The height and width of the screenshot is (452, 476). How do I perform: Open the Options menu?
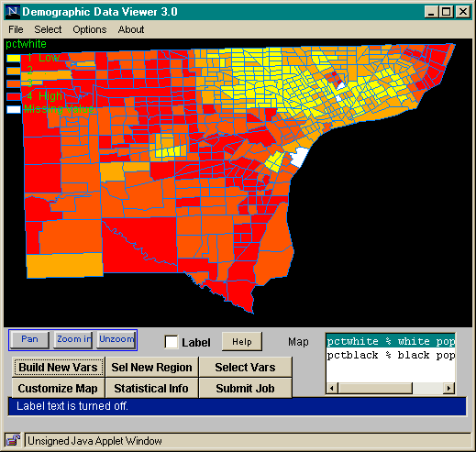click(x=90, y=29)
